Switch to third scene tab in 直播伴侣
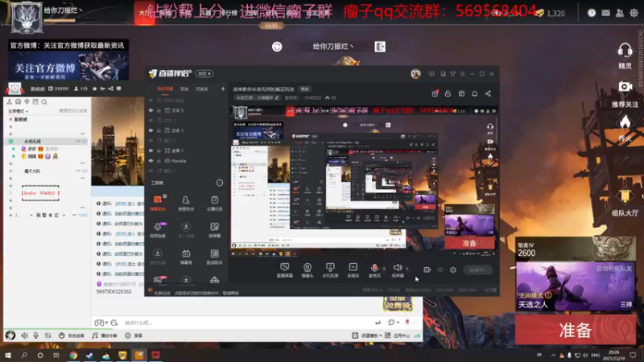Image resolution: width=644 pixels, height=362 pixels. 202,88
